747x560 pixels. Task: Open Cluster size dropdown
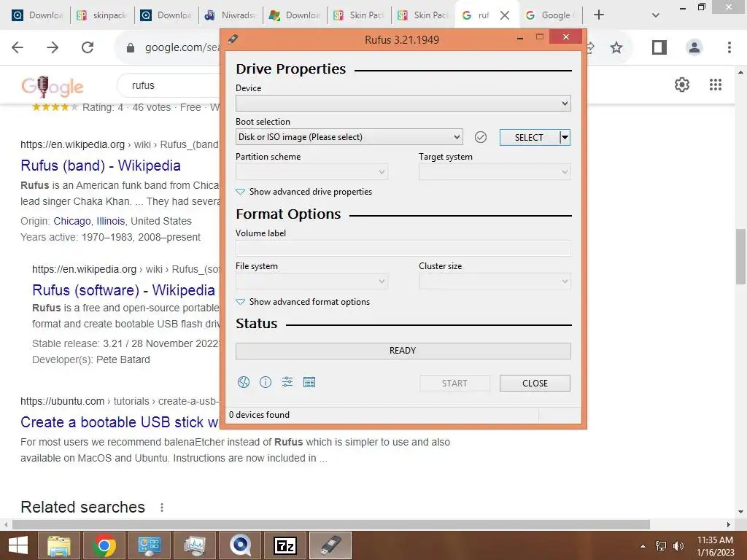[x=495, y=281]
